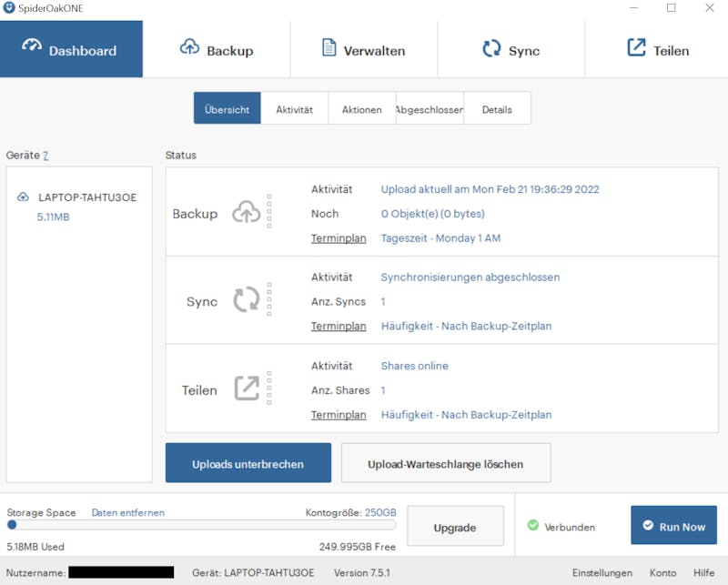Click the Anz. Shares value 1
728x585 pixels.
[383, 390]
